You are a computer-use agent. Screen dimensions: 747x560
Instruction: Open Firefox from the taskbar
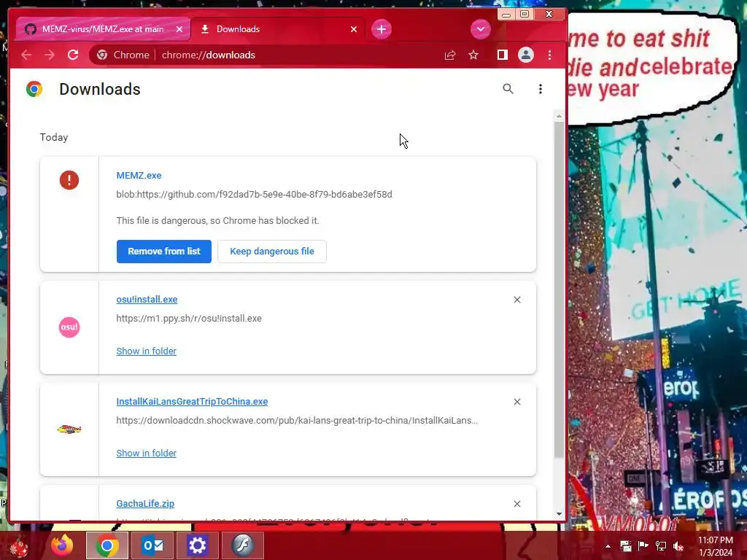click(x=62, y=545)
